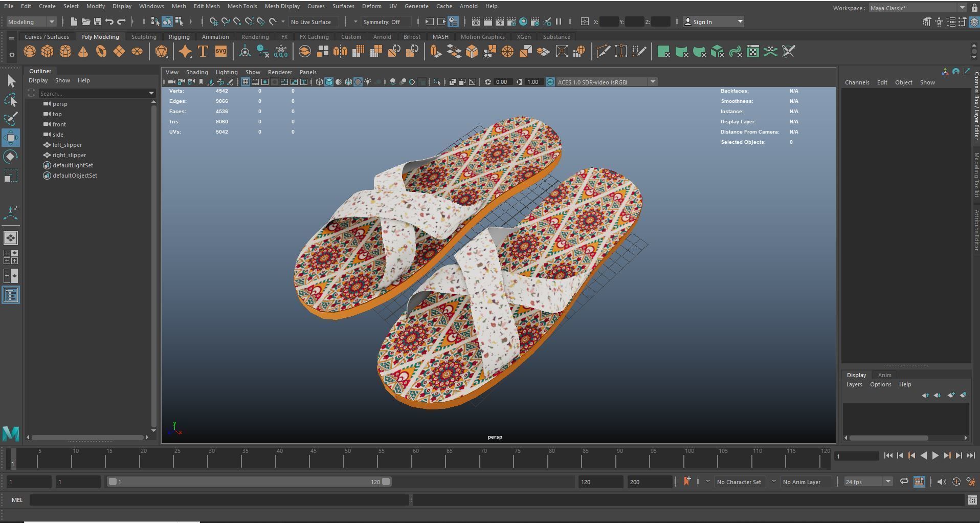Open the No Character Set dropdown
Screen dimensions: 980x523
[740, 482]
